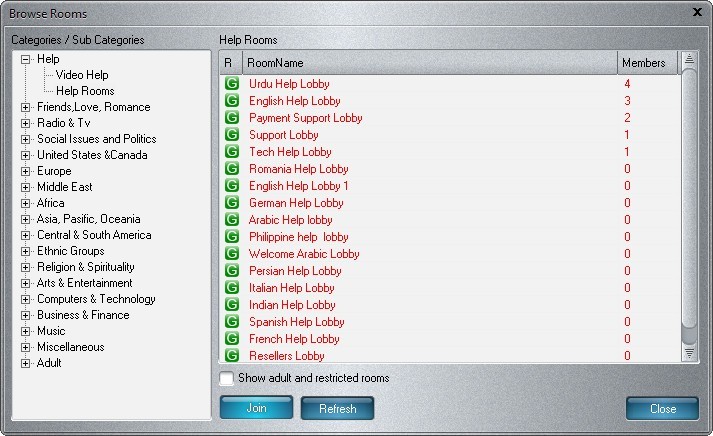The width and height of the screenshot is (713, 436).
Task: Click the green G icon next to Tech Help Lobby
Action: [x=232, y=152]
